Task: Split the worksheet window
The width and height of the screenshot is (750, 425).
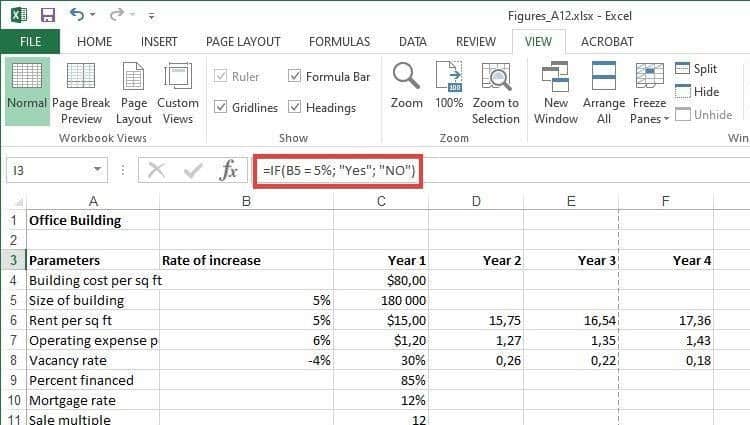Action: [696, 68]
